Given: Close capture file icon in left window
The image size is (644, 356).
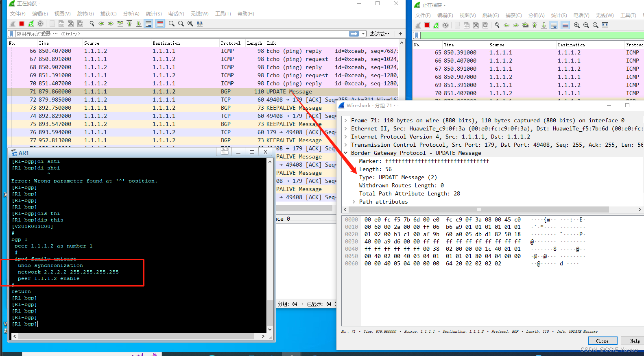Looking at the screenshot, I should click(71, 24).
